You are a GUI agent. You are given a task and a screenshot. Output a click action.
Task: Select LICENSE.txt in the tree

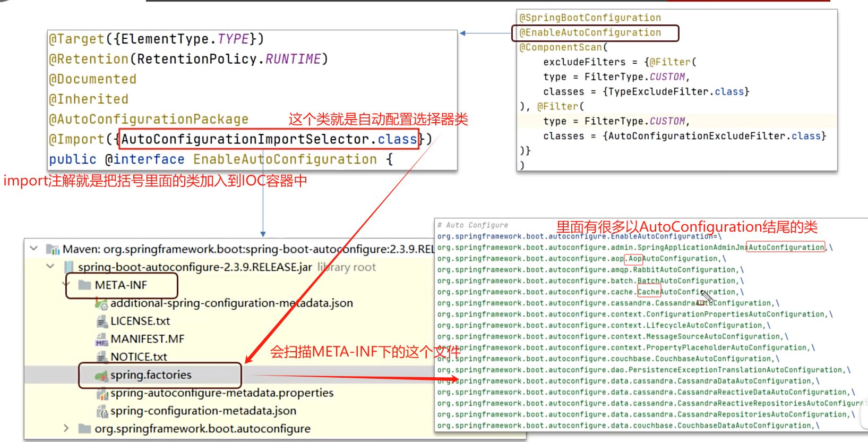[x=140, y=321]
